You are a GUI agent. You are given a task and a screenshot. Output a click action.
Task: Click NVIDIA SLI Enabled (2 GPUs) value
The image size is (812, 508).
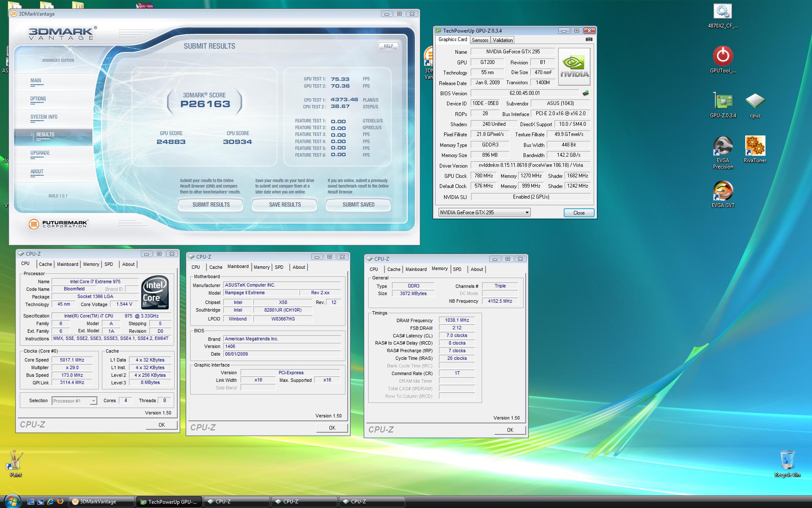tap(530, 197)
